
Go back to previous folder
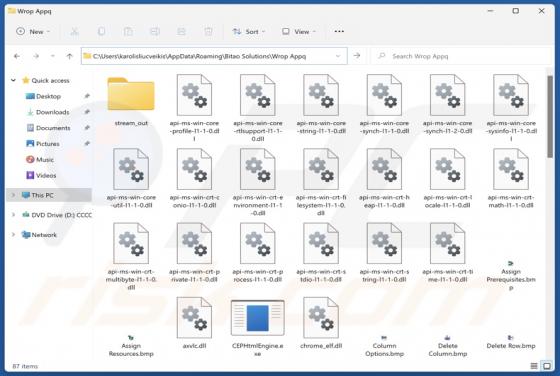(16, 56)
